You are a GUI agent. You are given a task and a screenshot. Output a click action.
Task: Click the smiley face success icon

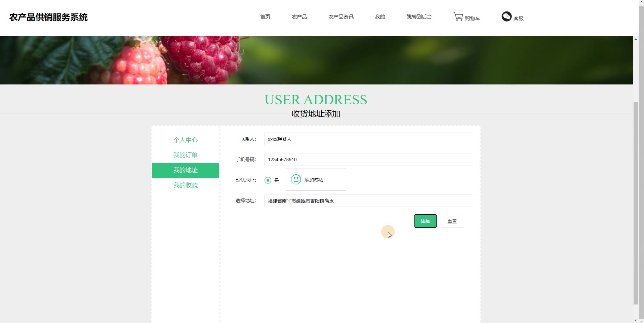tap(296, 179)
